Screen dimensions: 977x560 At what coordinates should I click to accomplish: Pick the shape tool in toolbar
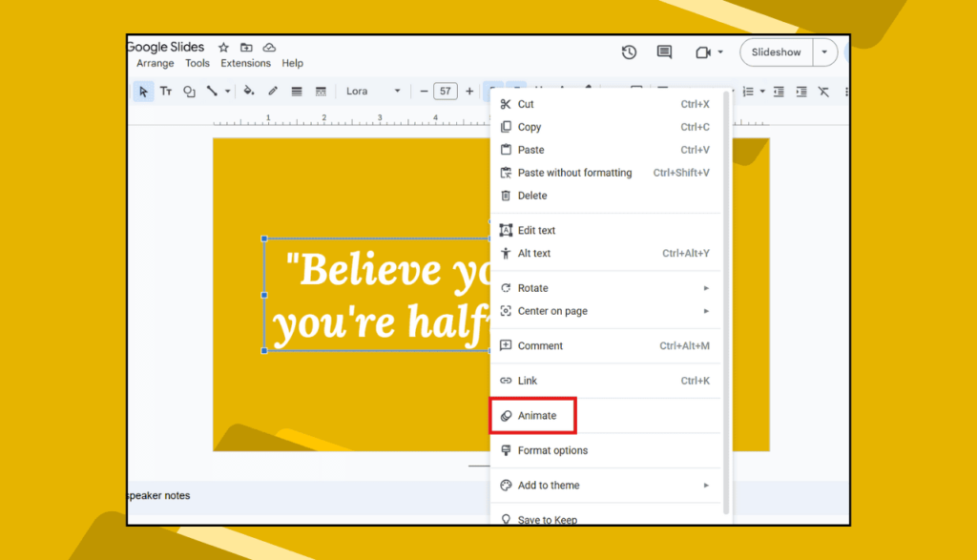(189, 92)
